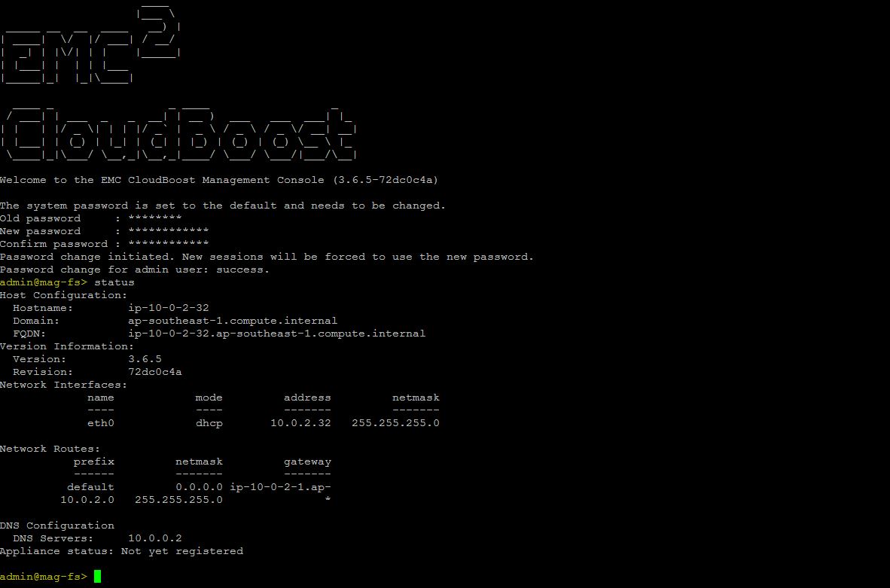Click the FQDN value ip-10-0-2-32.ap-southeast-1.compute.internal
Screen dimensions: 890x588
276,334
